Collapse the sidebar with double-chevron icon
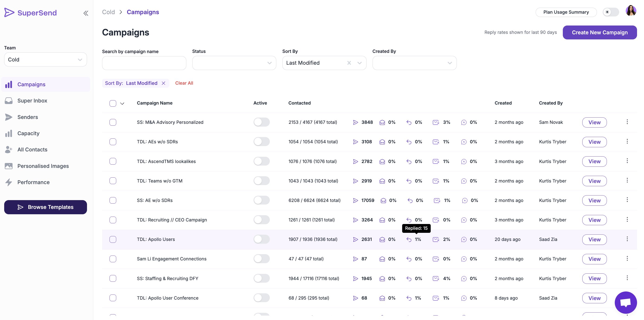The width and height of the screenshot is (644, 320). coord(86,13)
